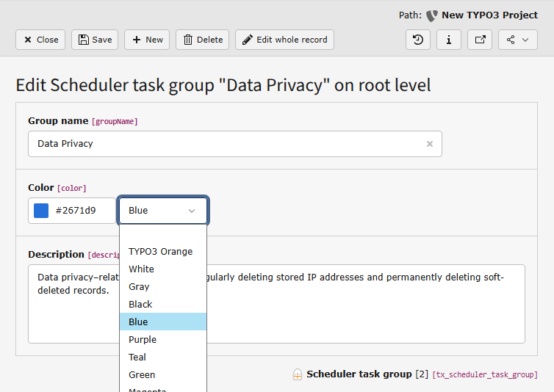Image resolution: width=554 pixels, height=392 pixels.
Task: Click the hex color value field
Action: click(x=81, y=211)
